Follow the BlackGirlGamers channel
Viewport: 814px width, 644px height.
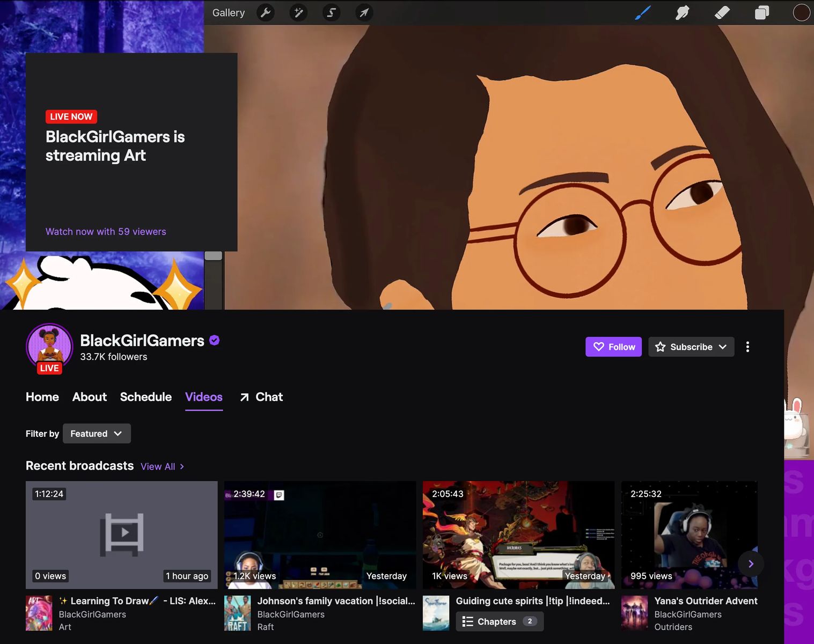tap(613, 347)
